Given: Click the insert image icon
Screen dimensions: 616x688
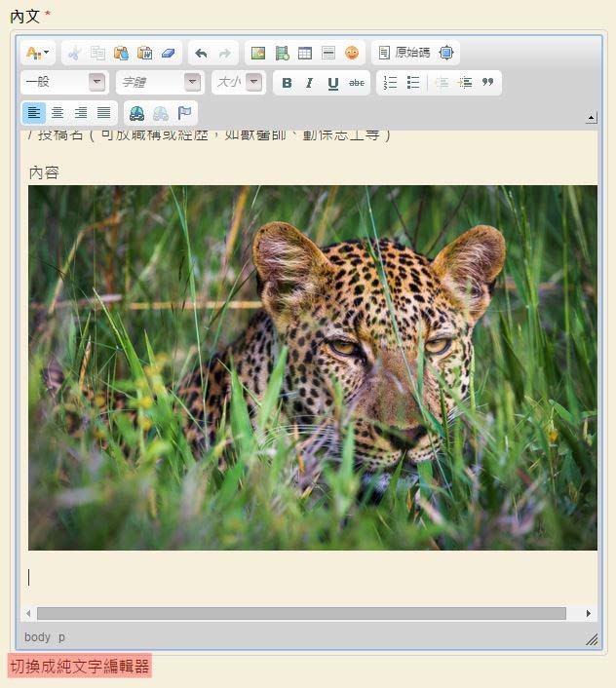Looking at the screenshot, I should click(258, 53).
